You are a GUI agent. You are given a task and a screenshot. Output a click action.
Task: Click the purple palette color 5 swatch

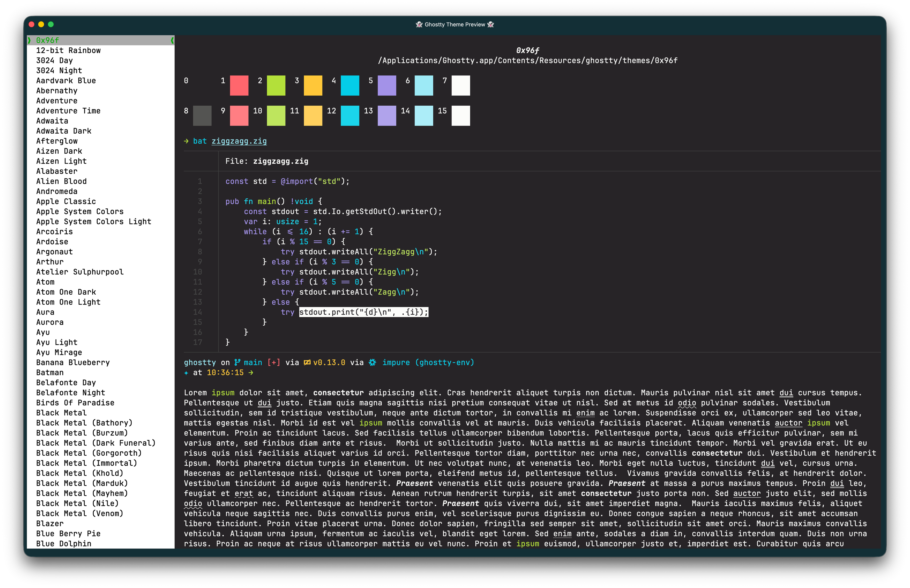pyautogui.click(x=387, y=85)
